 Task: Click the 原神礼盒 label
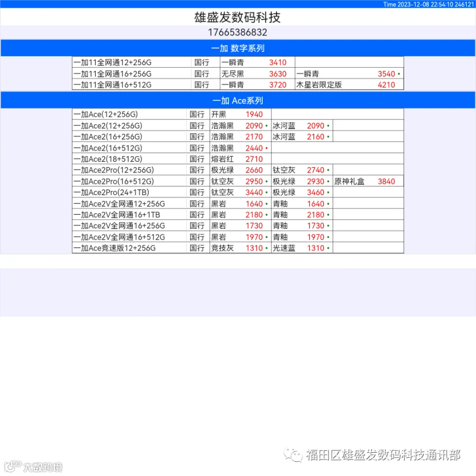[350, 181]
